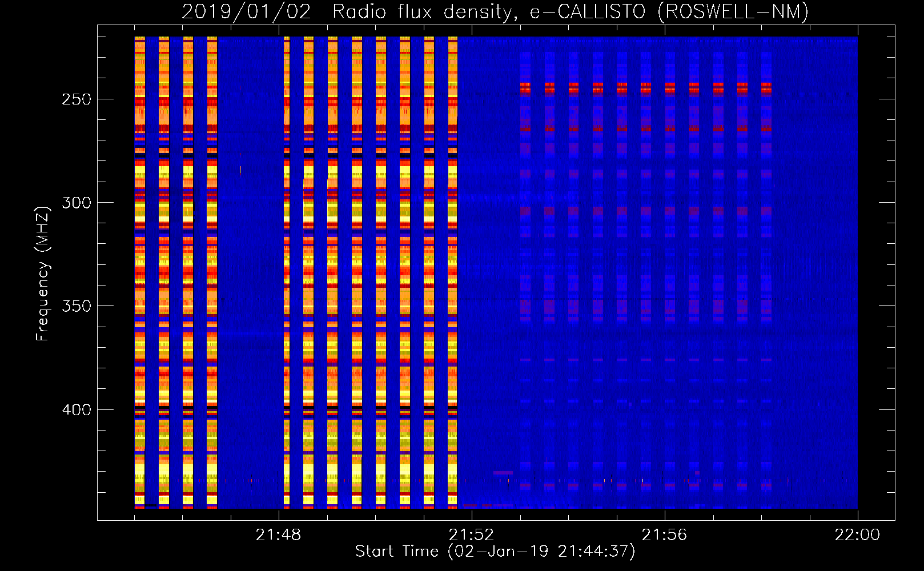
Task: Click the 'e-CALLISTO (ROSWELL-NM)' station name in title
Action: click(669, 11)
